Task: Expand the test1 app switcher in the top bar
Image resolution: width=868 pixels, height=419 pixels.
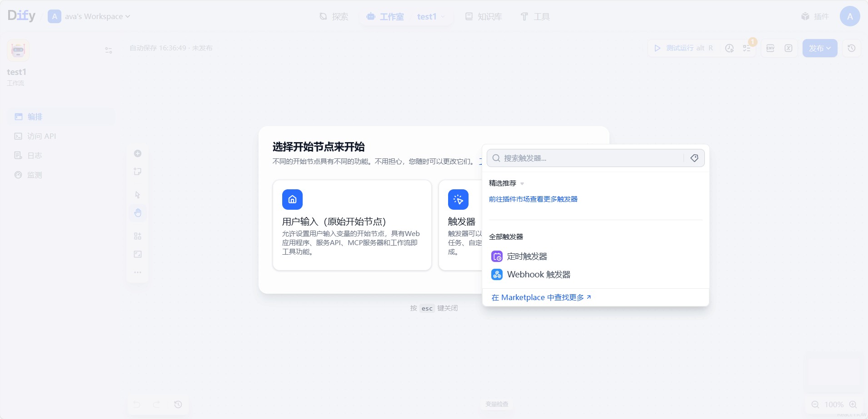Action: (x=431, y=16)
